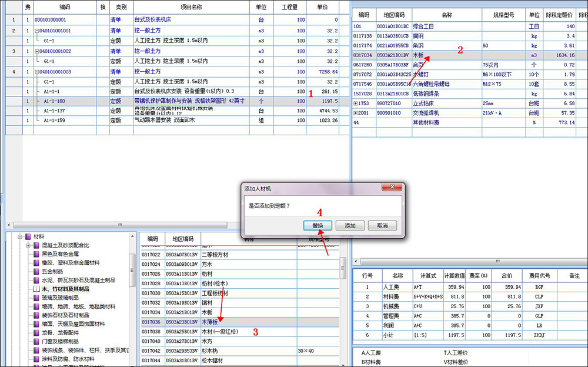The height and width of the screenshot is (367, 588).
Task: Click top table horizontal scrollbar
Action: pyautogui.click(x=120, y=225)
